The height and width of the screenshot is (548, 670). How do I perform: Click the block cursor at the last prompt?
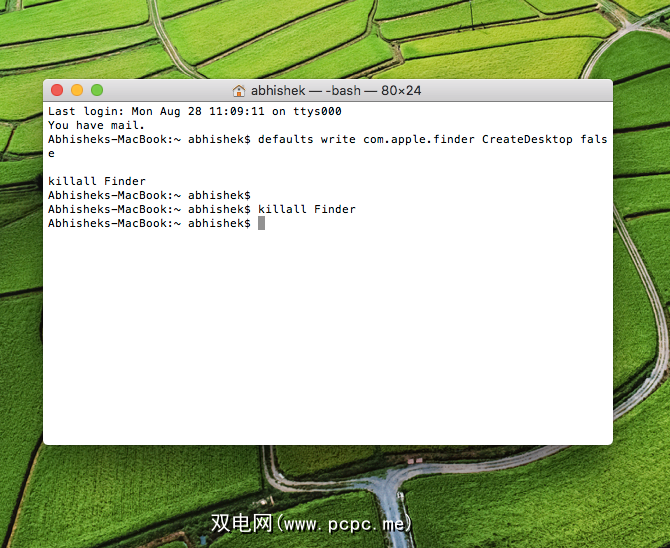(x=262, y=223)
